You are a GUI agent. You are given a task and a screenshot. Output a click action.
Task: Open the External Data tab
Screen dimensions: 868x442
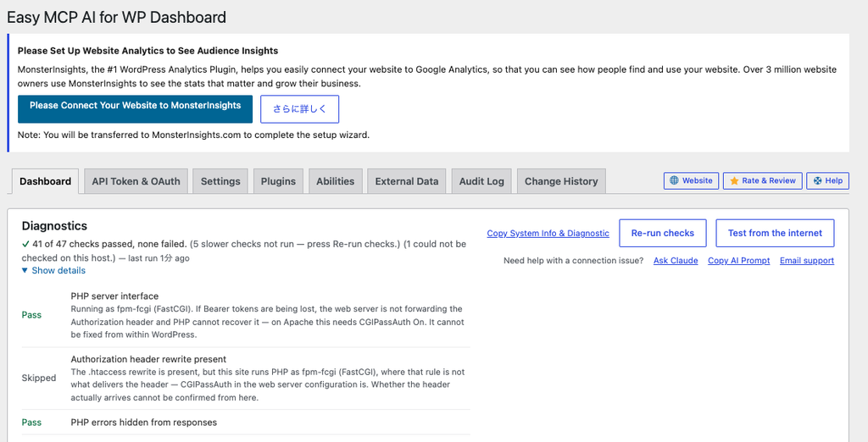406,181
